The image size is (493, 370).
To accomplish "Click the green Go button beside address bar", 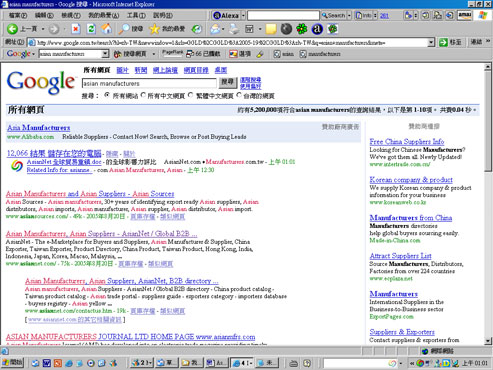I will 451,42.
